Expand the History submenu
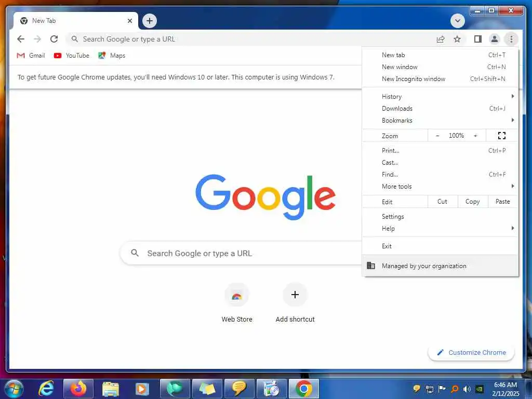Screen dimensions: 532x399 tap(440, 96)
